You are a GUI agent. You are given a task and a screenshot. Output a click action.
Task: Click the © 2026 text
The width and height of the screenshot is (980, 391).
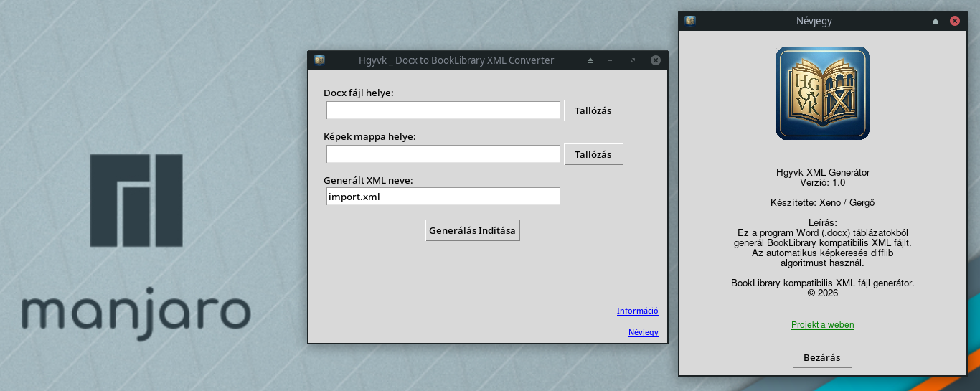tap(823, 293)
